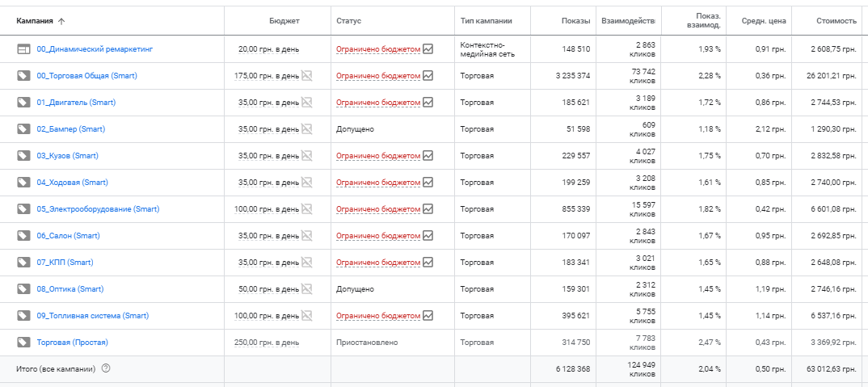This screenshot has width=868, height=387.
Task: Select the 15 597 кликов interactions cell
Action: click(x=643, y=209)
